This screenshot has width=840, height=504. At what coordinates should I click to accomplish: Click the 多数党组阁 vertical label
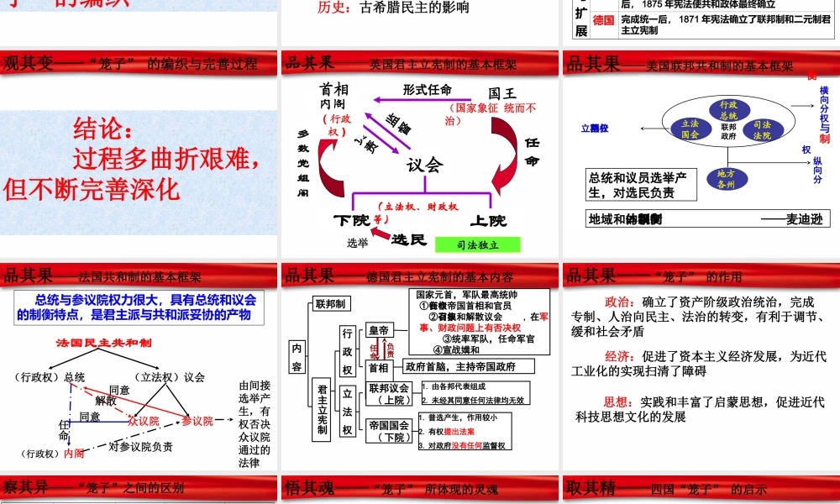click(x=303, y=163)
